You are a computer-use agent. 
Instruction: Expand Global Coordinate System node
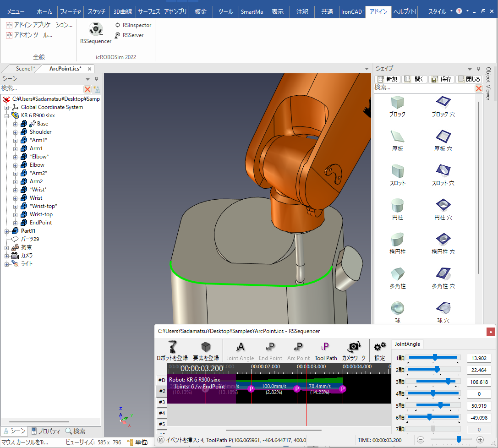[x=7, y=107]
